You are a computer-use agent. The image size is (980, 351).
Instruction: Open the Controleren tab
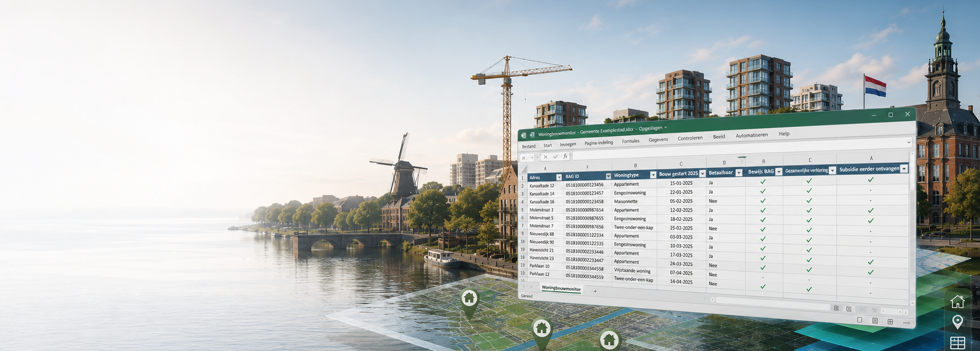click(x=690, y=138)
